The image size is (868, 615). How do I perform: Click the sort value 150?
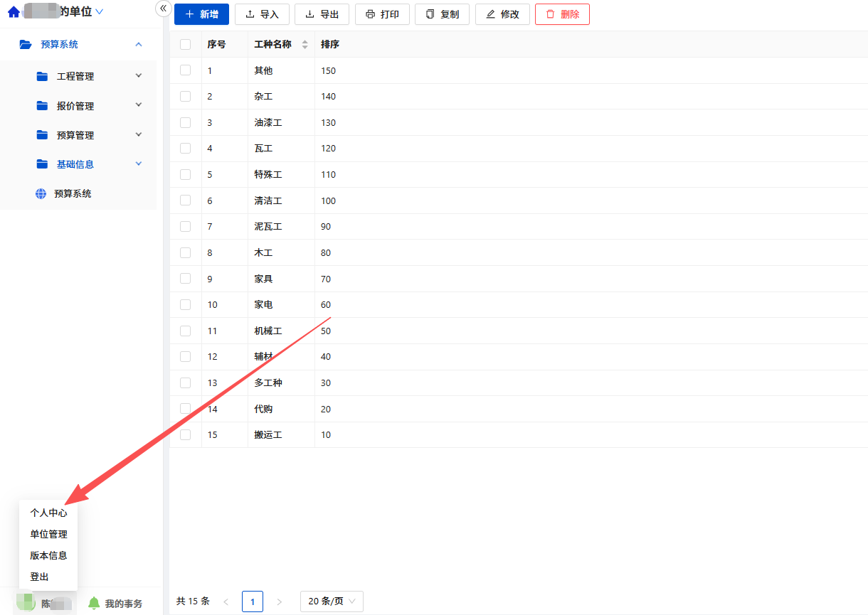[328, 70]
